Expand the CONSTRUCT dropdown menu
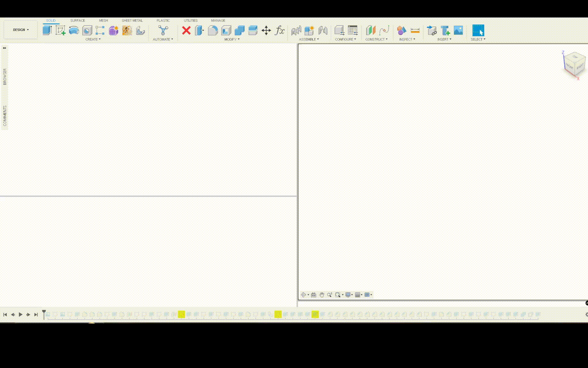Screen dimensions: 588x368 tap(376, 39)
